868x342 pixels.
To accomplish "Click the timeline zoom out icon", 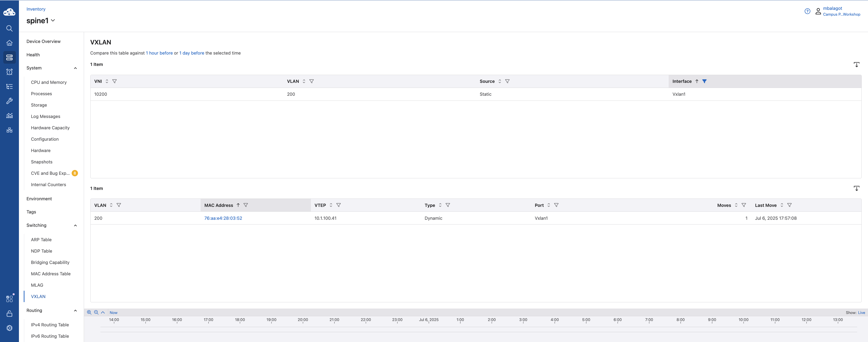I will (96, 312).
